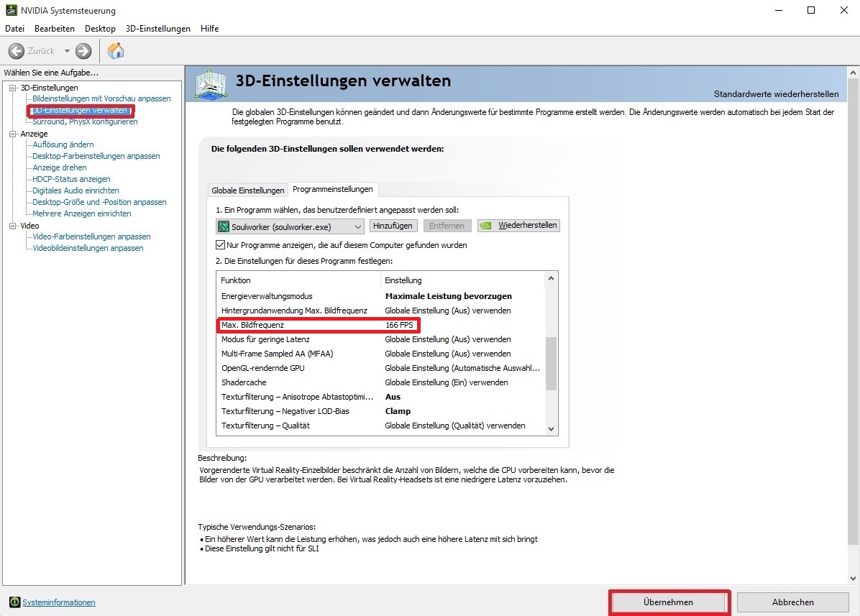Click the NVIDIA logo on the Wiederherstellen button
Viewport: 860px width, 616px height.
click(x=486, y=226)
